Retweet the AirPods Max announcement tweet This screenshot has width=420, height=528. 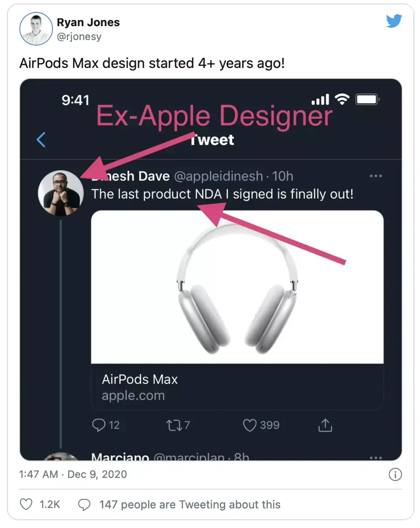[x=173, y=425]
